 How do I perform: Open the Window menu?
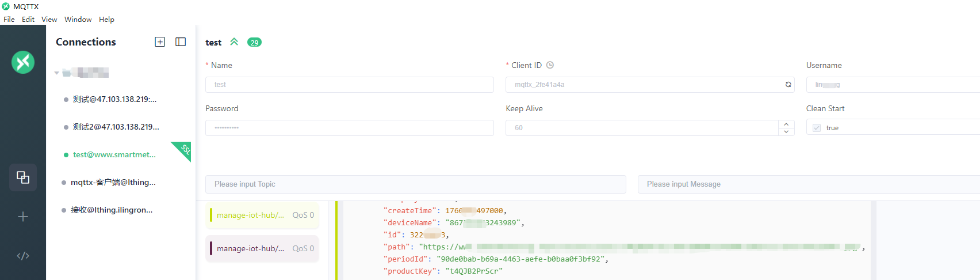pyautogui.click(x=78, y=19)
